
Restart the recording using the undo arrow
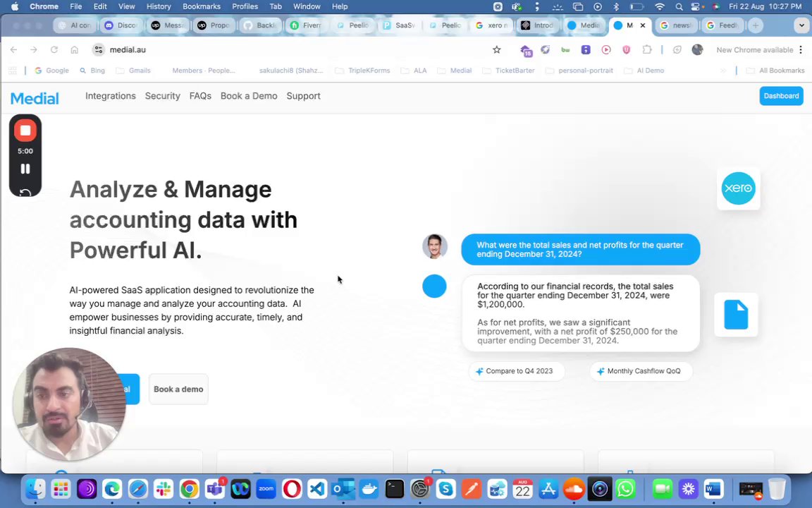click(x=25, y=193)
